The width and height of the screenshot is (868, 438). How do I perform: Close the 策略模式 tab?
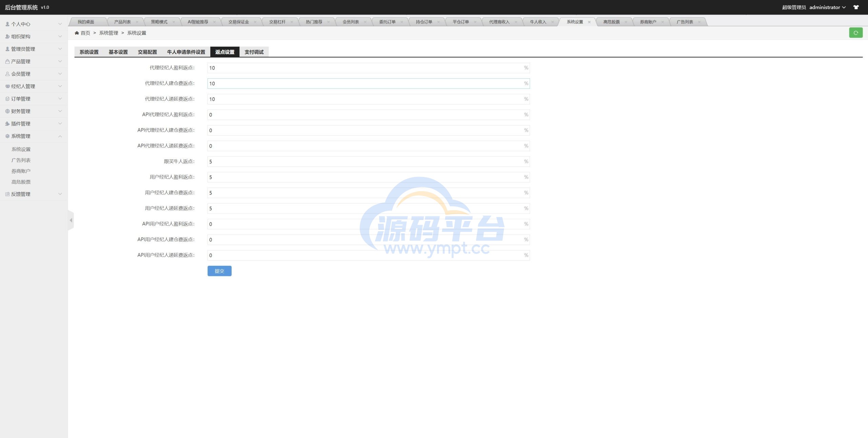174,22
